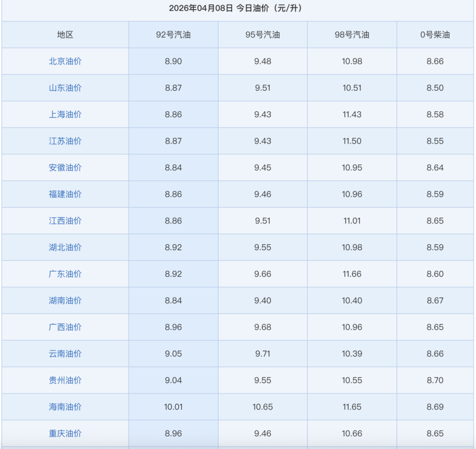This screenshot has width=476, height=449.
Task: Click the 上海油价 region link
Action: pyautogui.click(x=65, y=115)
